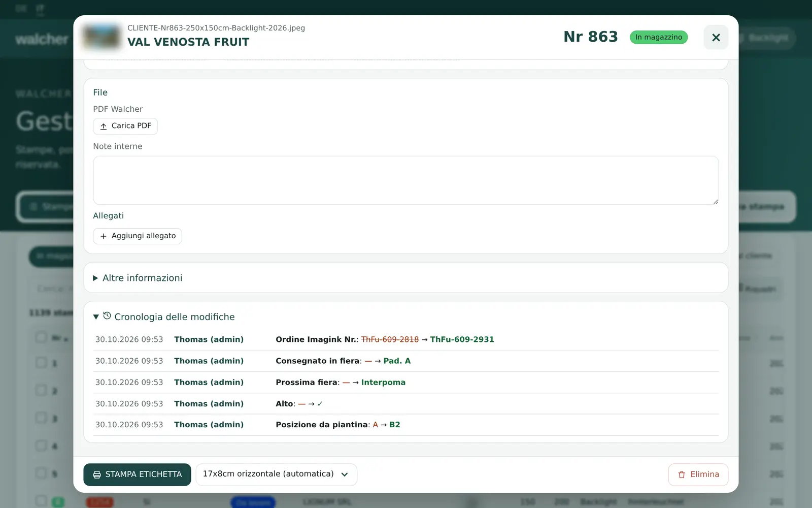Click the upload arrow icon for Carica PDF
Screen dimensions: 812x508
(x=104, y=126)
